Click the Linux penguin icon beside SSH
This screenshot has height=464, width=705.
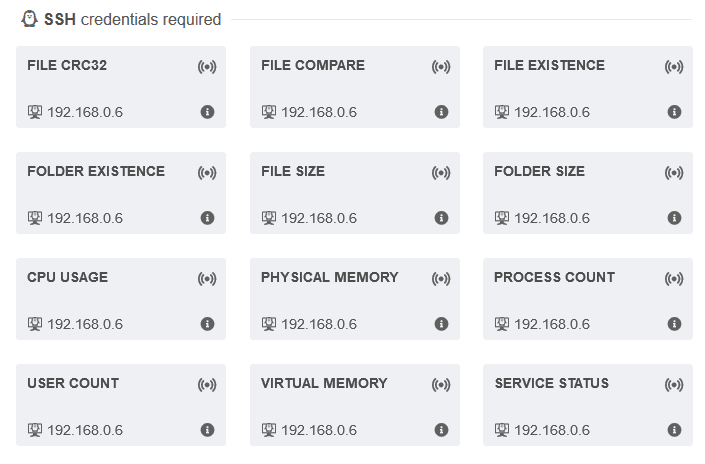tap(29, 19)
